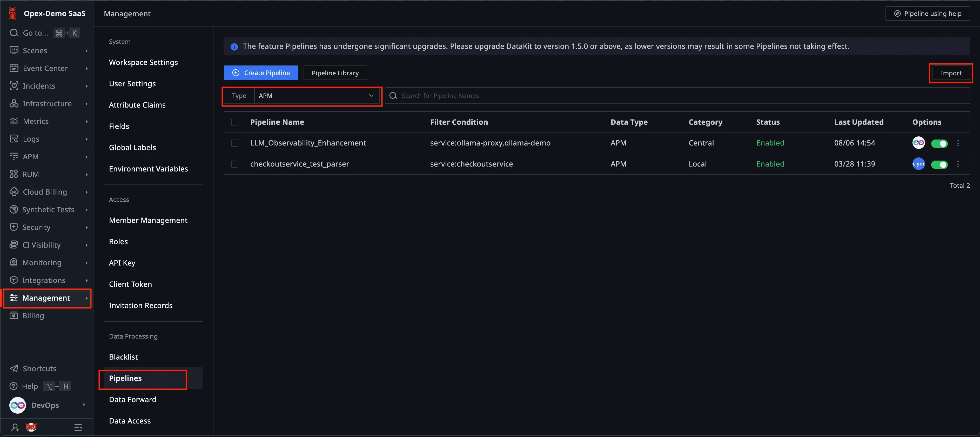Click the info icon in upgrade notice
Image resolution: width=980 pixels, height=437 pixels.
pyautogui.click(x=234, y=47)
